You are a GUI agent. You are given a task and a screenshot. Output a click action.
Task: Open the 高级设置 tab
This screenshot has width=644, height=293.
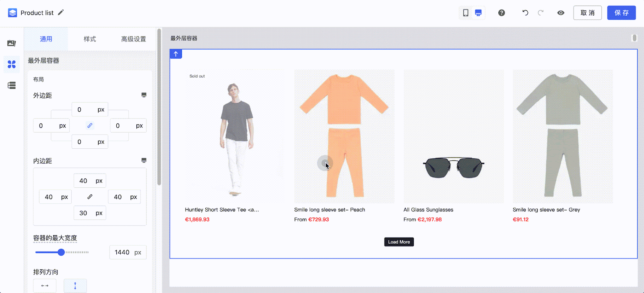tap(134, 39)
